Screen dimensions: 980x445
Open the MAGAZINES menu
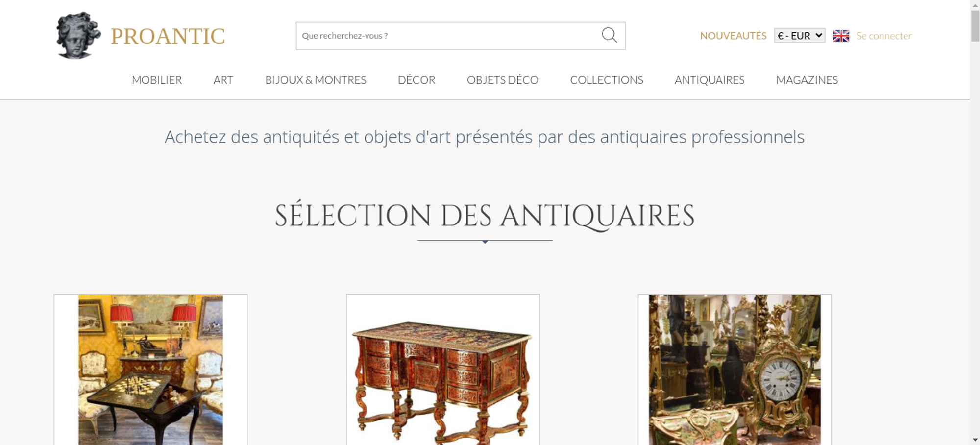pos(807,80)
